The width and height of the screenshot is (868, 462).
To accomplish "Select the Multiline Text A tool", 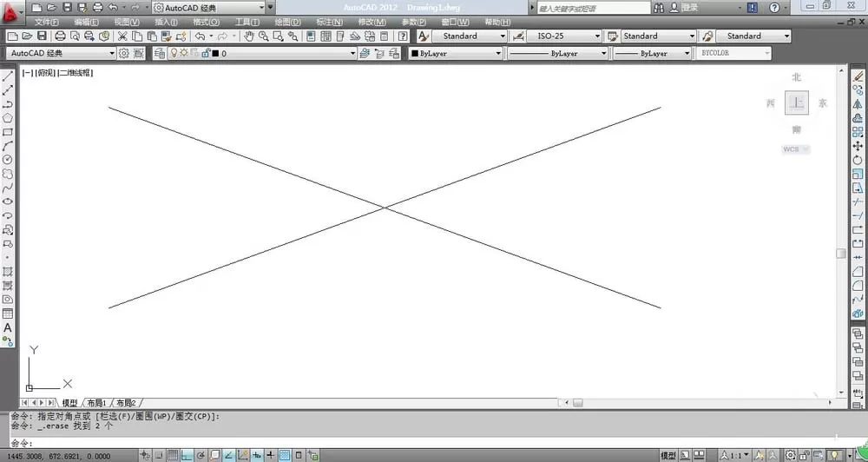I will point(8,327).
